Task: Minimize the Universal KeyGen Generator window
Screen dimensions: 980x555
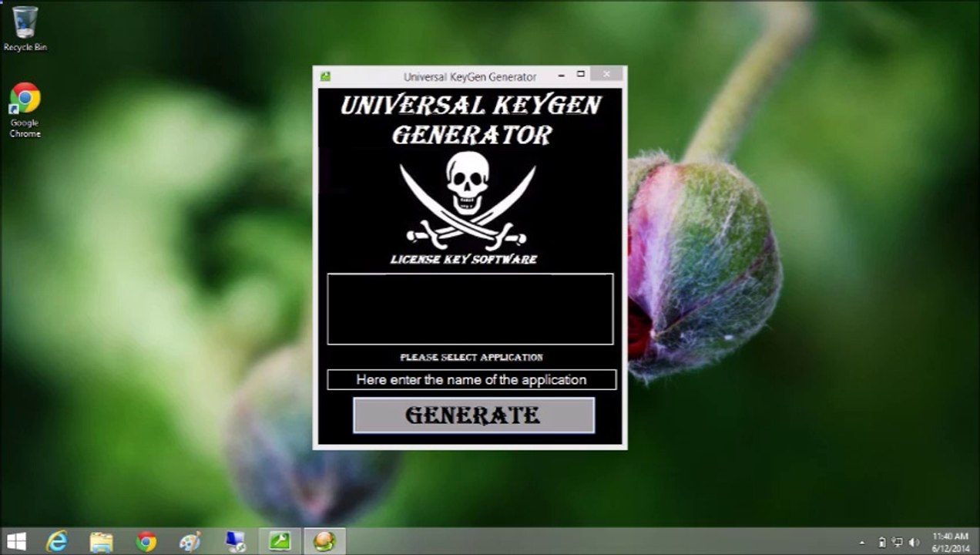Action: tap(562, 76)
